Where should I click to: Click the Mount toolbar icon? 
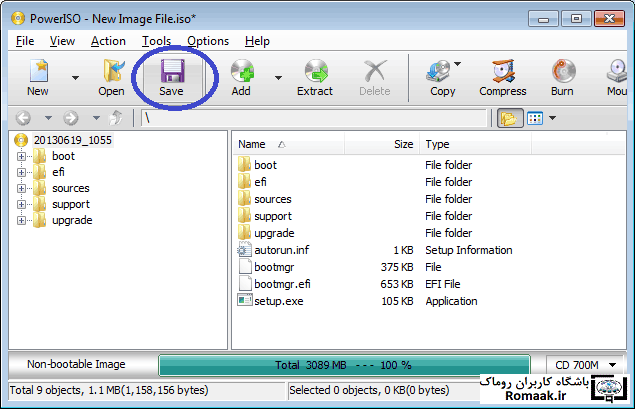617,71
